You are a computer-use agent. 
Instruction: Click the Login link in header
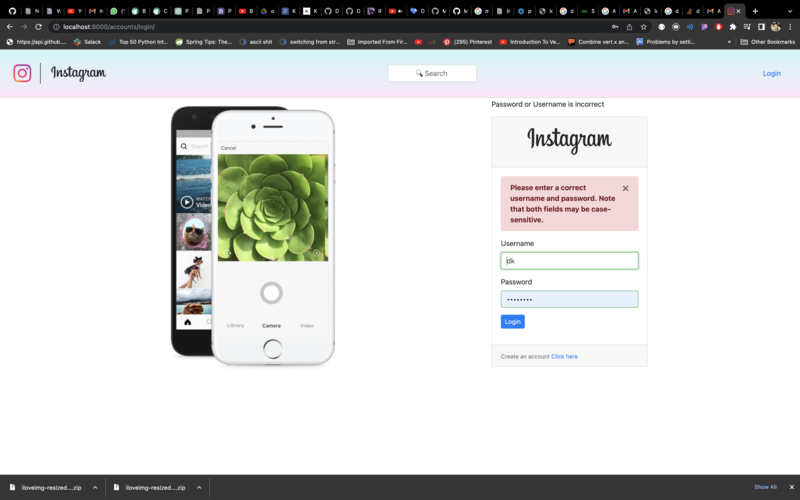click(x=771, y=73)
